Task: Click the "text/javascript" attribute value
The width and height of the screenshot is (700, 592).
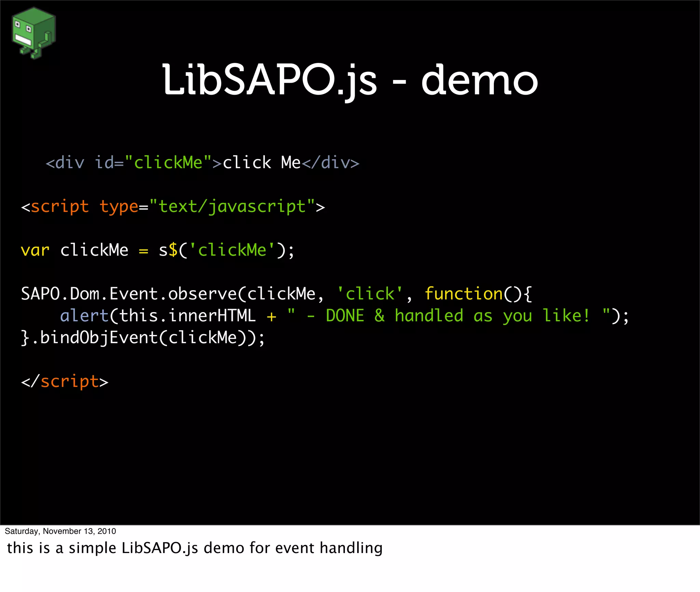Action: click(x=232, y=207)
